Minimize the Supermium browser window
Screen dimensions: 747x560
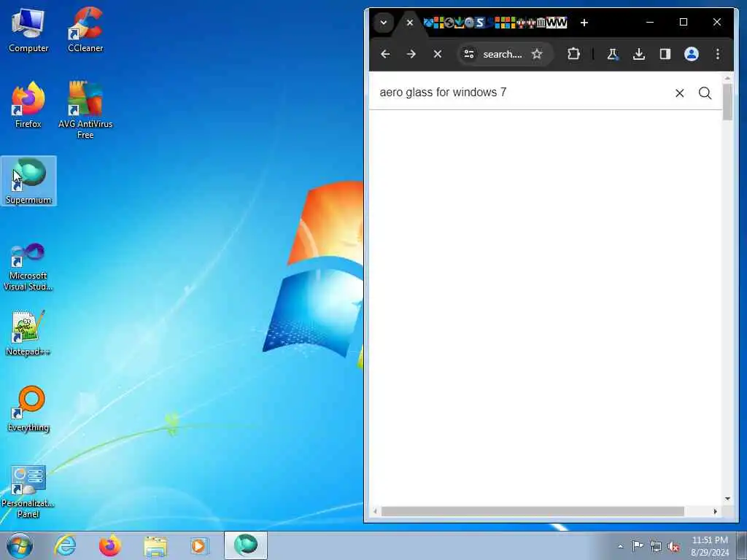coord(650,23)
